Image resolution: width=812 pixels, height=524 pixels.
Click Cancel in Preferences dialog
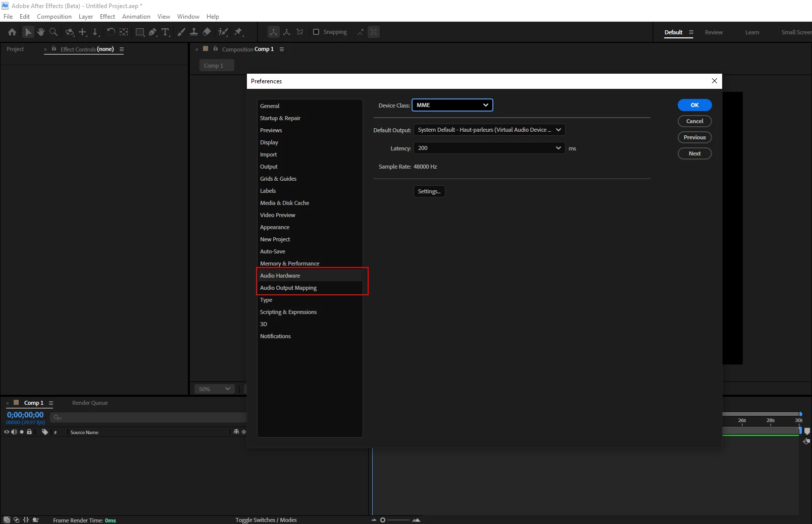695,121
